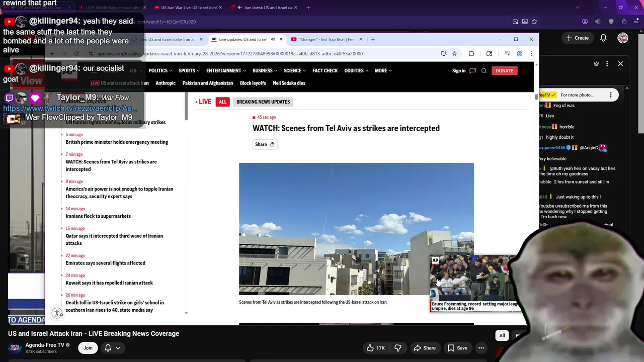Expand the ODDITIES menu on AP News
This screenshot has height=362, width=644.
[356, 71]
